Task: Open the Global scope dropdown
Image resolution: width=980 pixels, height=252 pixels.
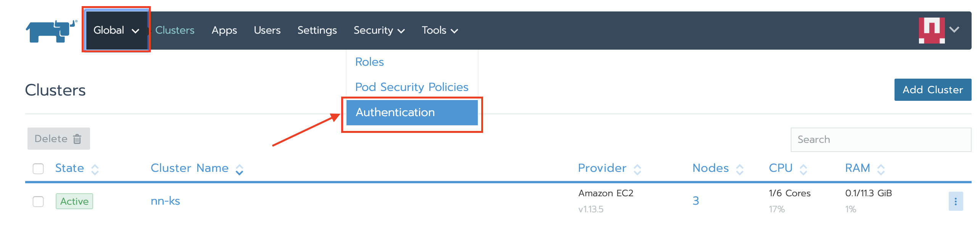Action: pos(116,30)
